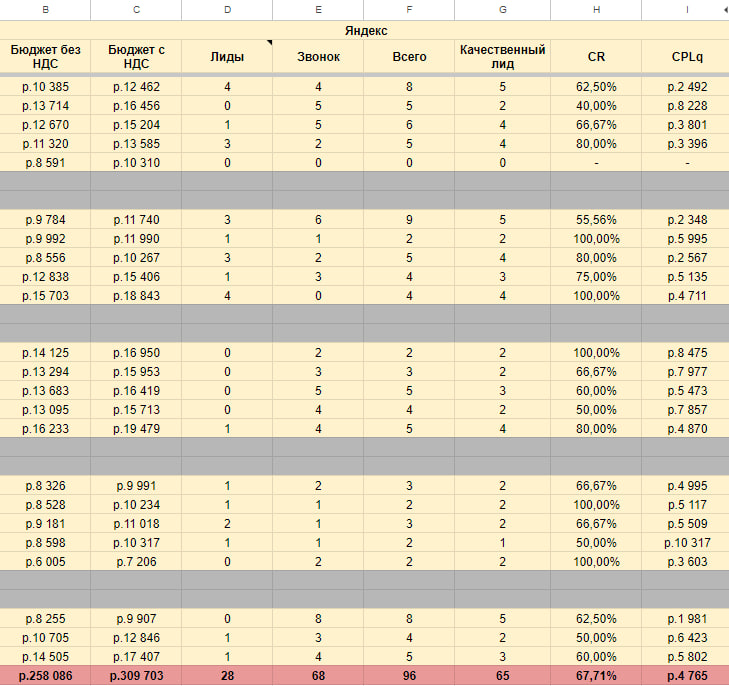Select column B header

click(x=45, y=10)
